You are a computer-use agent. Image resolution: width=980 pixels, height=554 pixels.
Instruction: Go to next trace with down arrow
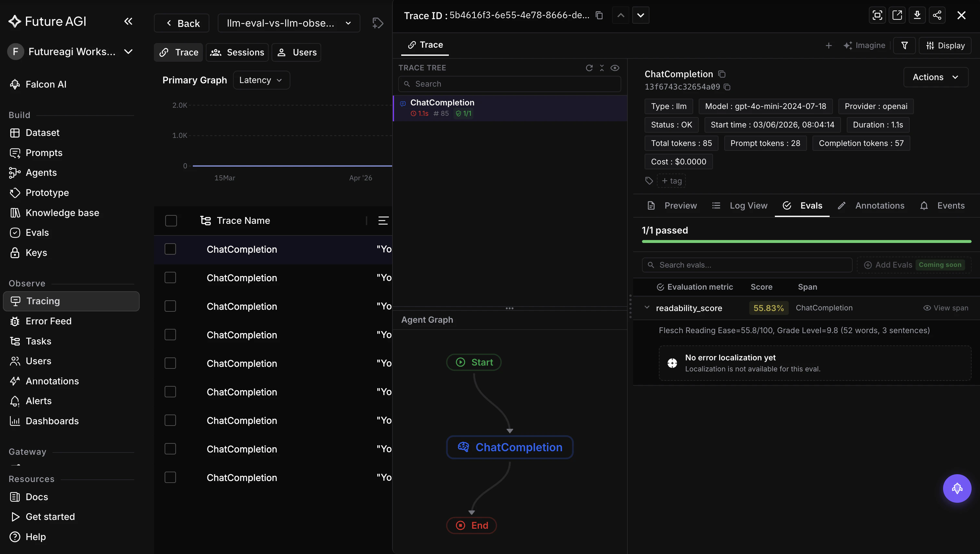(641, 15)
